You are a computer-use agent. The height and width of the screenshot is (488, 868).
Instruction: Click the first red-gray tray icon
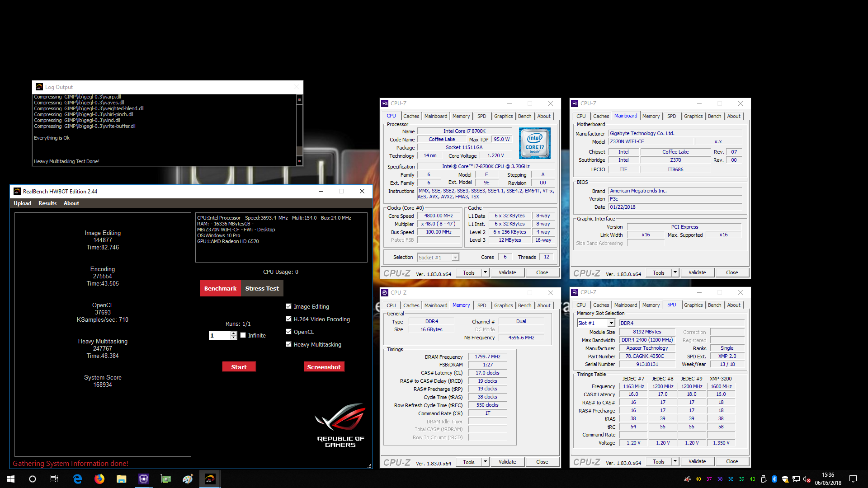687,479
